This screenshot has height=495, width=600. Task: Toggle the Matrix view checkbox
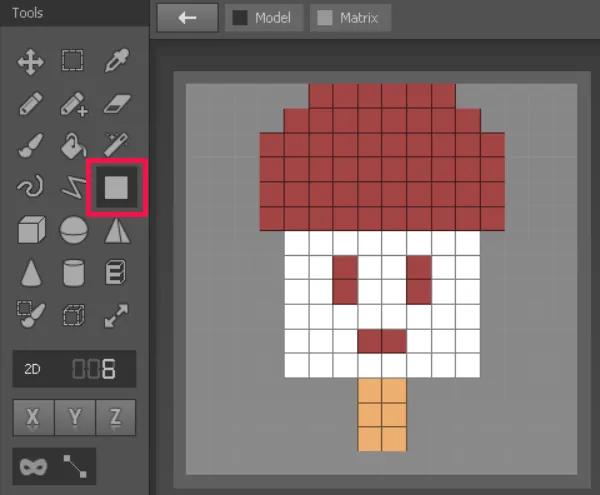point(324,18)
